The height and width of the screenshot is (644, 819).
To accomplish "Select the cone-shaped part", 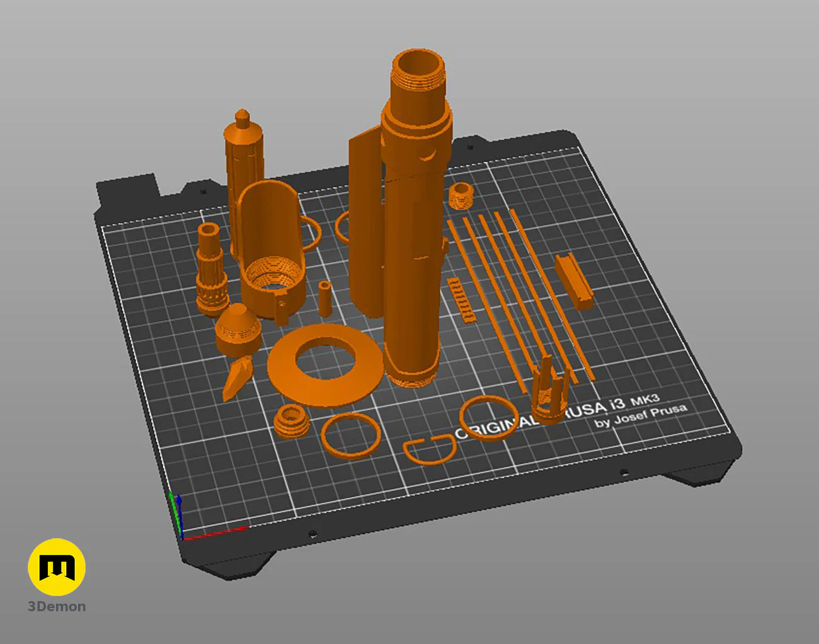I will [237, 330].
